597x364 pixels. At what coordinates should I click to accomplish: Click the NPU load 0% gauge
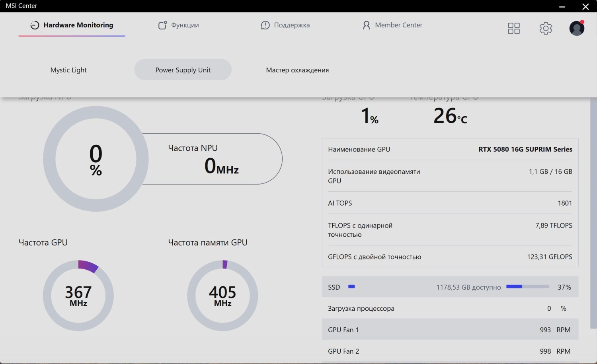tap(96, 159)
